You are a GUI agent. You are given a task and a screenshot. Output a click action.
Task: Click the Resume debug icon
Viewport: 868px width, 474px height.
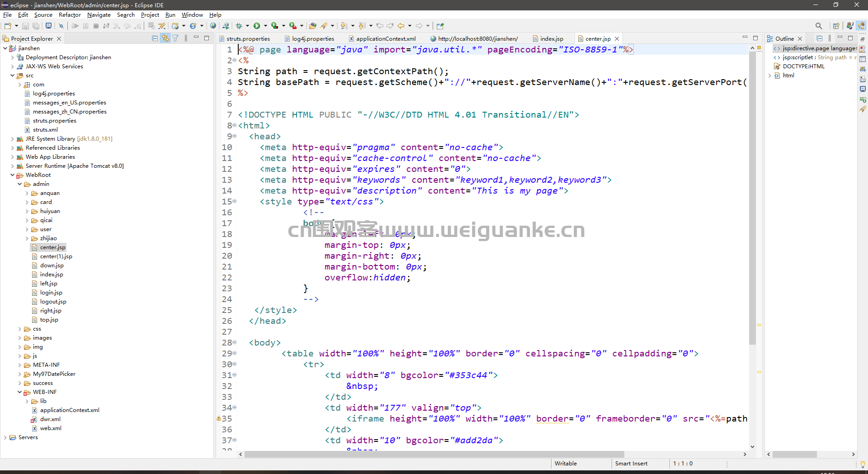coord(75,26)
